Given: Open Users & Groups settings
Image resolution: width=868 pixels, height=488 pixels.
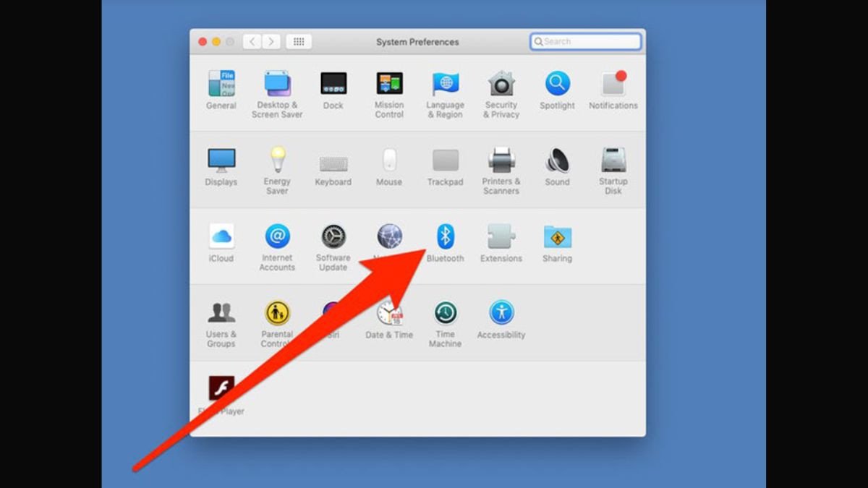Looking at the screenshot, I should (221, 312).
